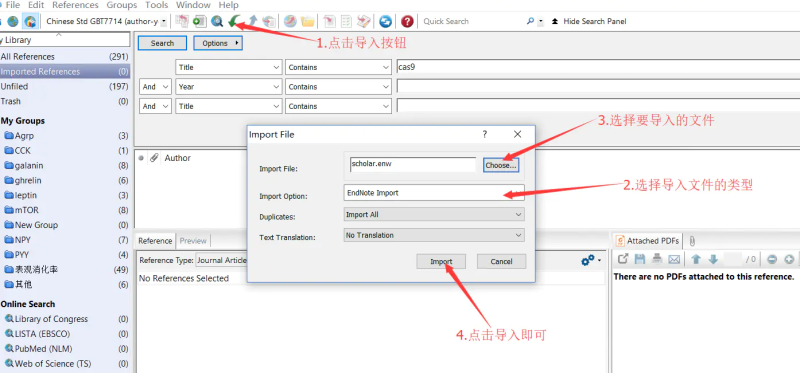Click the search text field containing cas9

598,67
